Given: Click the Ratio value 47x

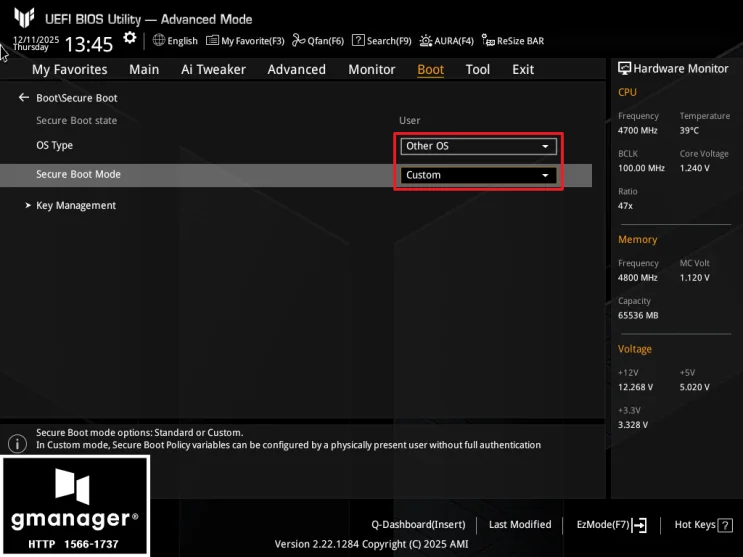Looking at the screenshot, I should 625,206.
